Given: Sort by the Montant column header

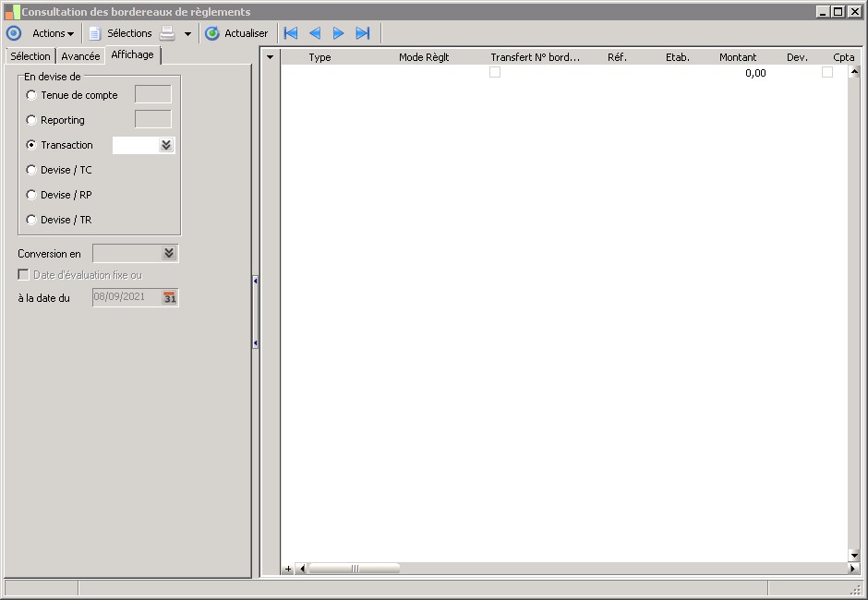Looking at the screenshot, I should (x=738, y=57).
